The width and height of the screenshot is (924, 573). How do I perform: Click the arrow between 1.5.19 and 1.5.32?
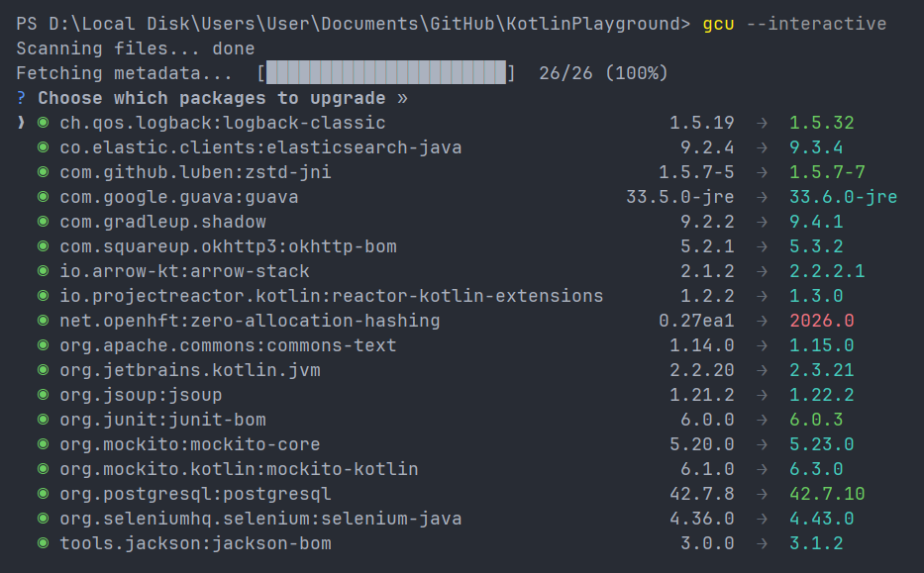click(762, 123)
